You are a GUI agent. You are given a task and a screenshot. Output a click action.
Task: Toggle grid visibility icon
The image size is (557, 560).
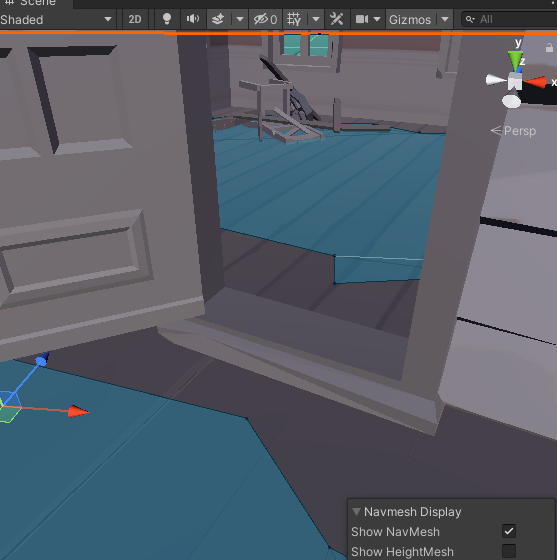click(x=294, y=19)
